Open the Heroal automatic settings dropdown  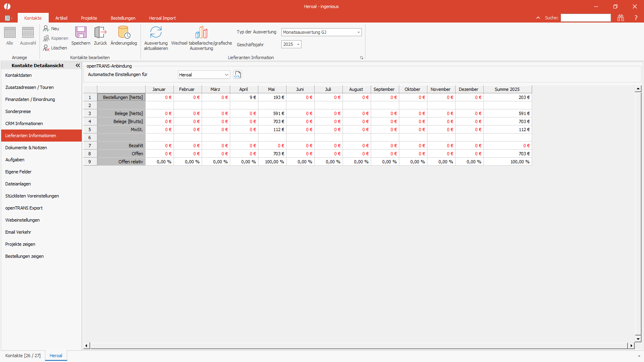(x=226, y=75)
